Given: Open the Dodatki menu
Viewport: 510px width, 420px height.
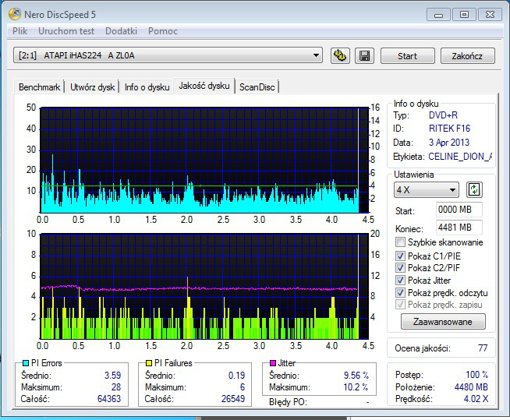Looking at the screenshot, I should [121, 31].
